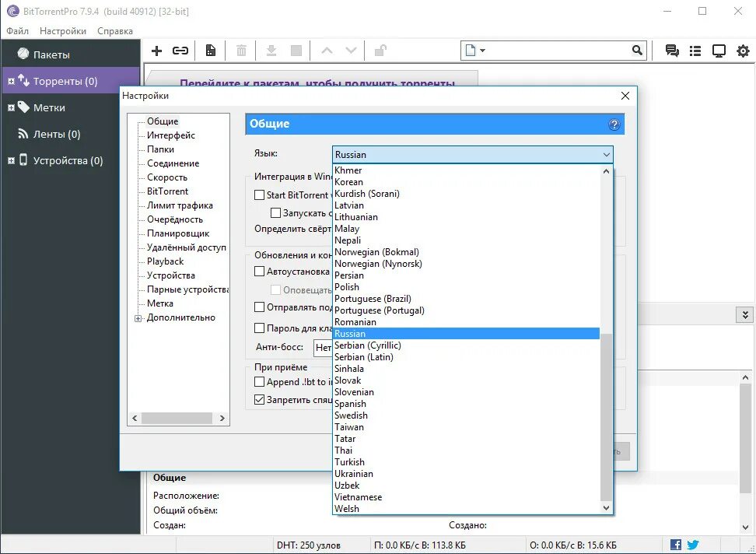Open the Twitter icon in status bar

click(693, 545)
